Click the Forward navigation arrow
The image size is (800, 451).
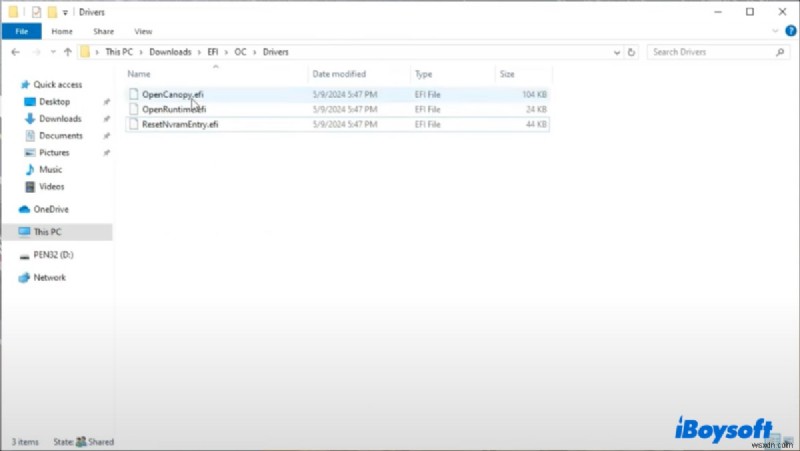[x=36, y=52]
